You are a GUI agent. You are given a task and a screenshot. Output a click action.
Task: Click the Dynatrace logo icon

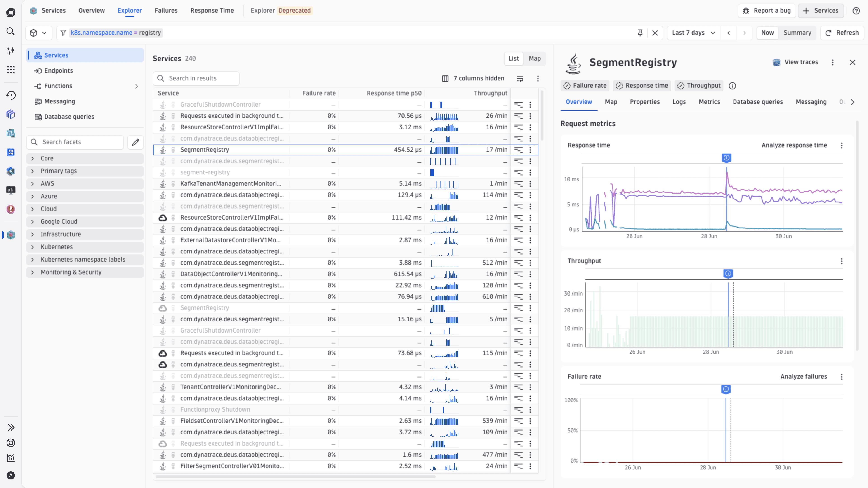11,13
